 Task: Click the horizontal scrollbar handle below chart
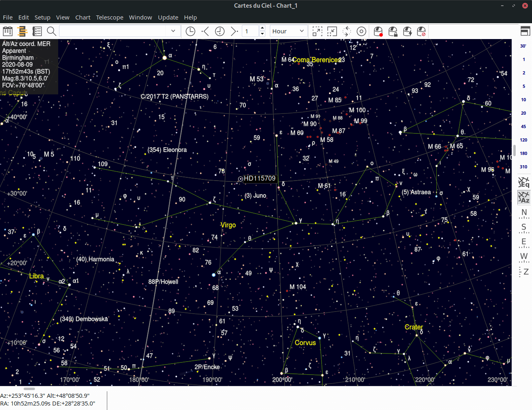coord(29,389)
